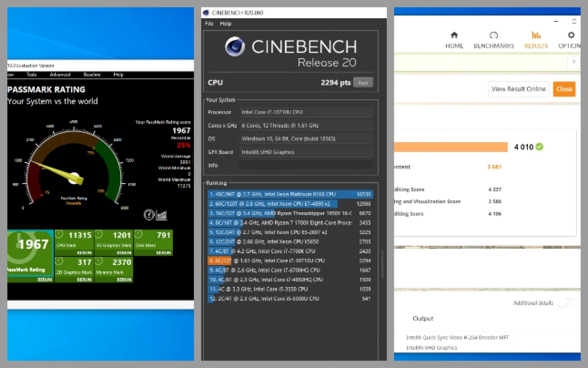Screen dimensions: 588x368
Task: Go to the HOME tab in PCMark
Action: (454, 40)
